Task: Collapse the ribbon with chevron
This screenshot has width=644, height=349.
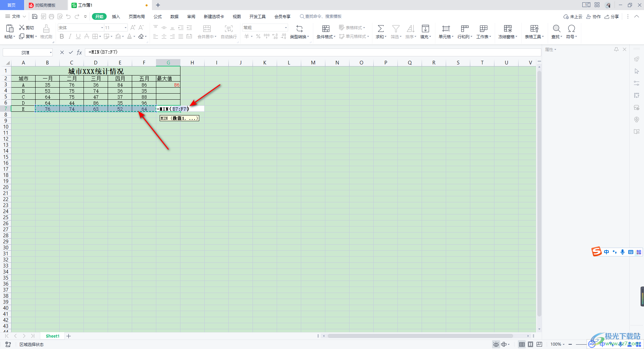Action: click(x=637, y=16)
